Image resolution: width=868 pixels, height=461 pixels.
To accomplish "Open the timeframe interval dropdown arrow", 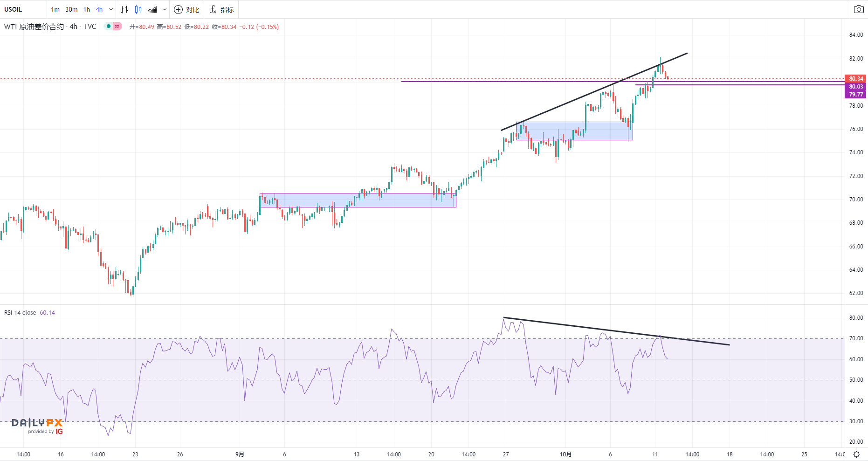I will point(111,9).
